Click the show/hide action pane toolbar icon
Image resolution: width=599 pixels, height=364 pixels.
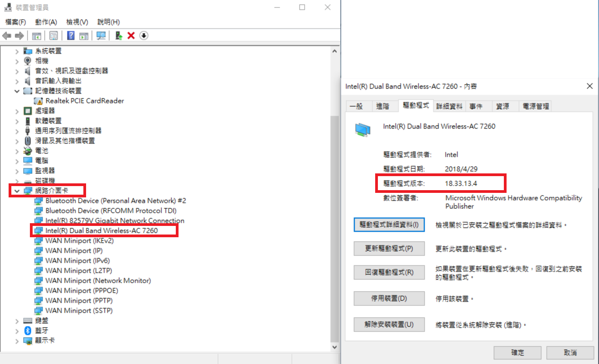84,36
